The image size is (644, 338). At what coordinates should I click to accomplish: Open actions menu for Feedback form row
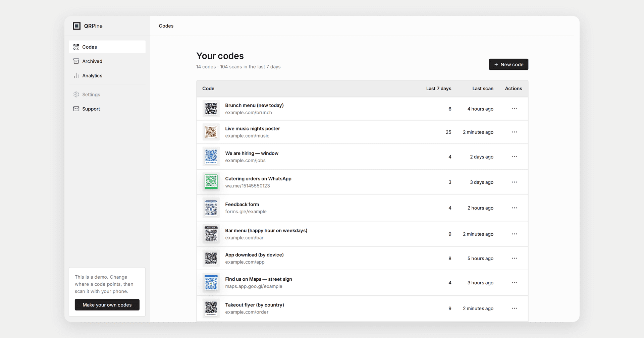point(515,208)
